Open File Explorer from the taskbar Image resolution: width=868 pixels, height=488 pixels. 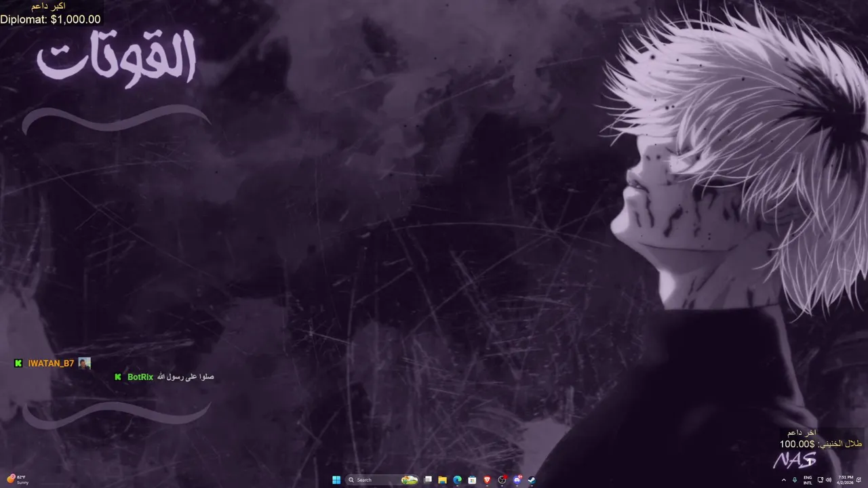point(442,480)
